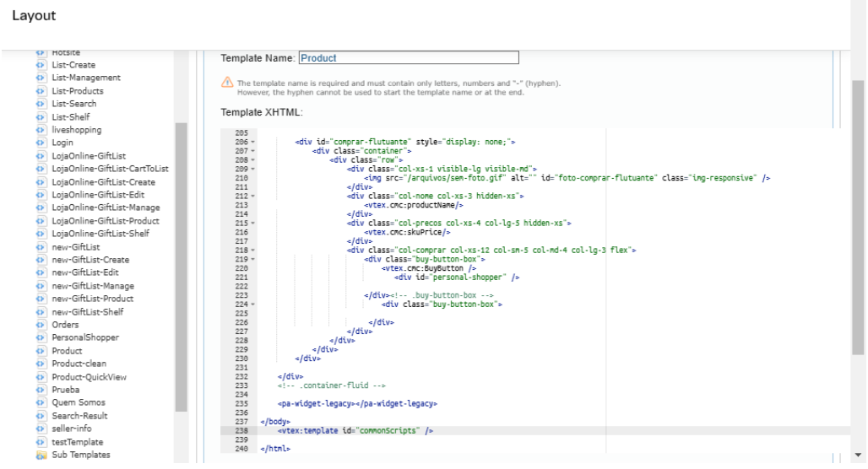Collapse code fold at line 212
The image size is (868, 469).
[253, 197]
